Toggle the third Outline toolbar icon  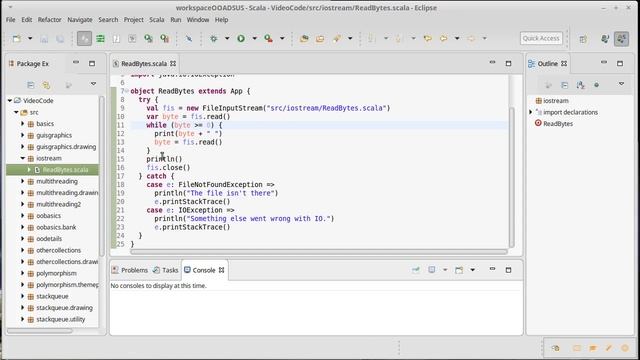coord(580,85)
